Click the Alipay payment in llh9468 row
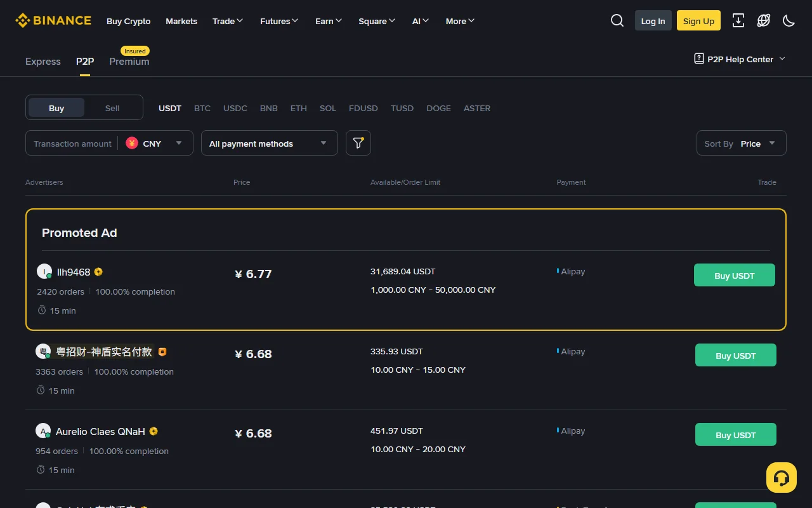812x508 pixels. point(573,271)
